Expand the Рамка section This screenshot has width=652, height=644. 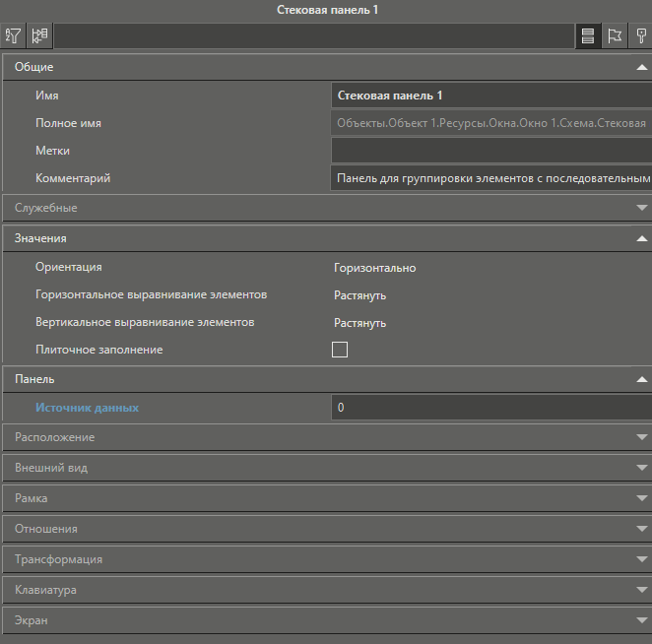(x=641, y=498)
